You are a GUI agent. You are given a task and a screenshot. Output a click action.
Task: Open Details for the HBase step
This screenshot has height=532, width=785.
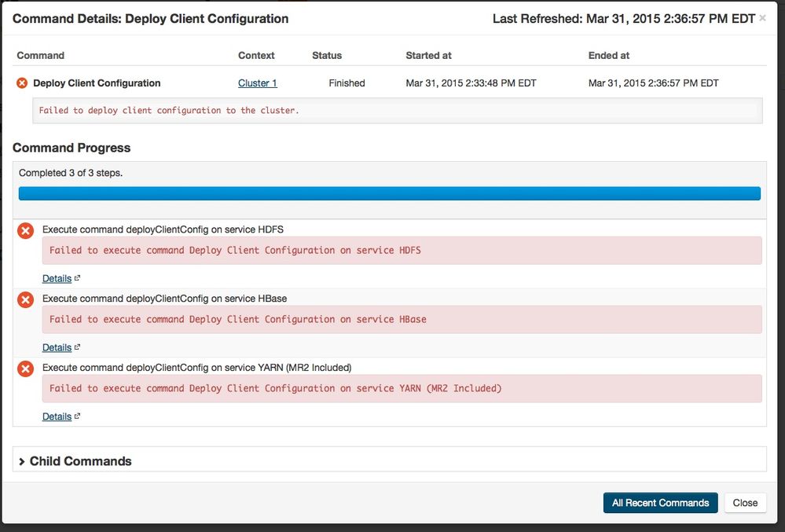click(x=57, y=347)
